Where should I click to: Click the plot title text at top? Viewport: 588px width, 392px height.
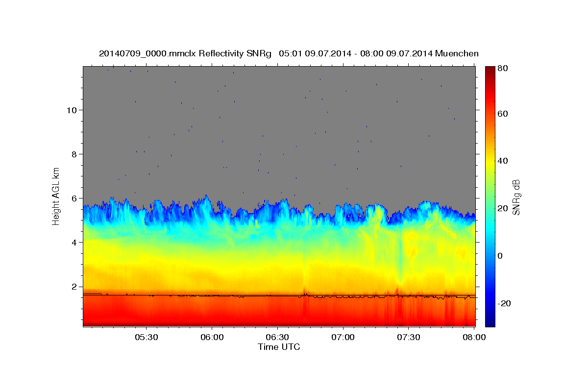click(289, 53)
